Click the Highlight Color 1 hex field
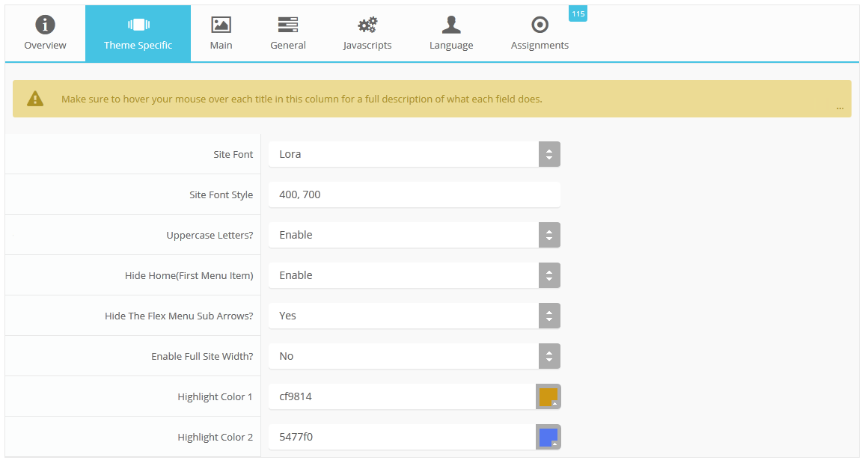The height and width of the screenshot is (469, 868). [x=402, y=396]
